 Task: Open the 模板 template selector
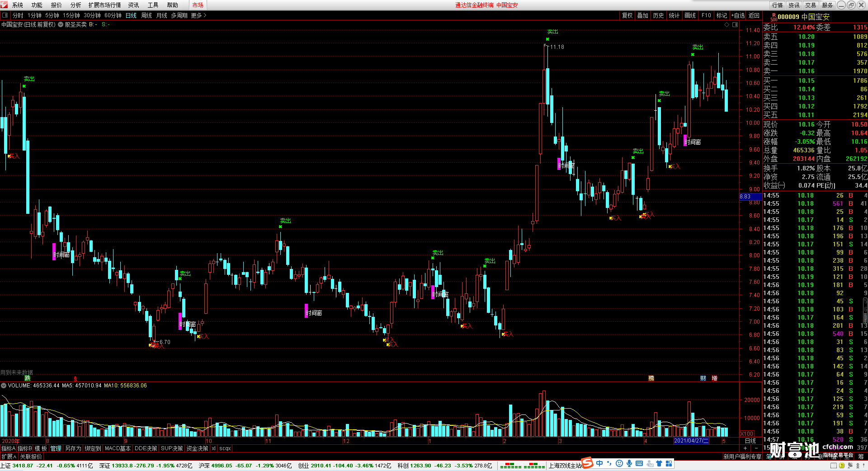[41, 448]
